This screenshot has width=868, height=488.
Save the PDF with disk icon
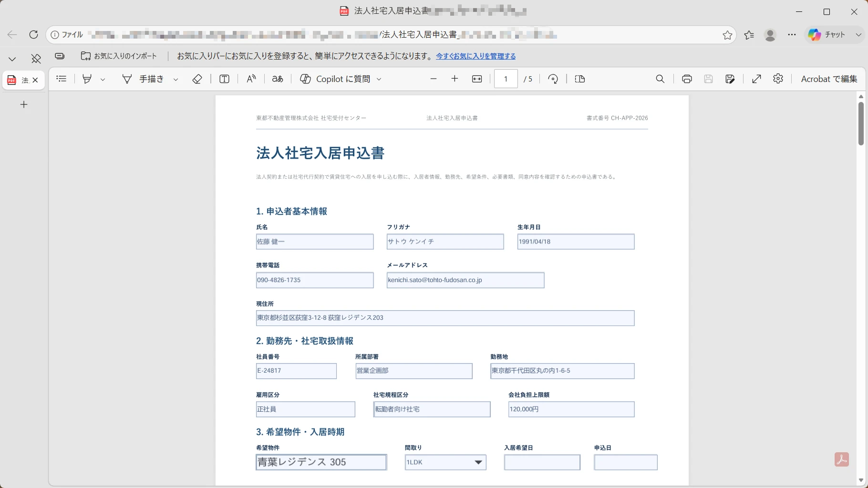click(x=708, y=79)
